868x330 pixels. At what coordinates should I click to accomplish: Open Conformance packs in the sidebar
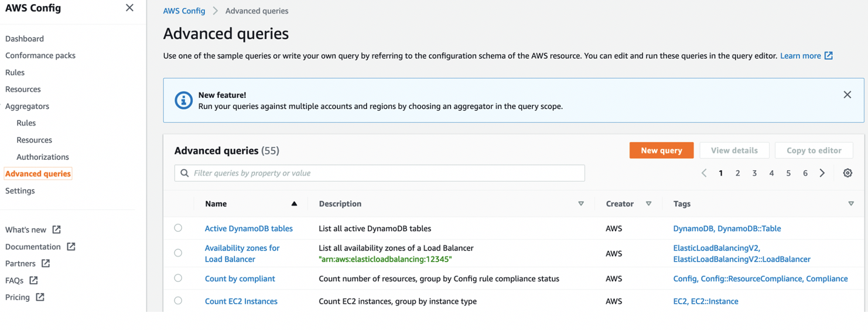pyautogui.click(x=40, y=56)
